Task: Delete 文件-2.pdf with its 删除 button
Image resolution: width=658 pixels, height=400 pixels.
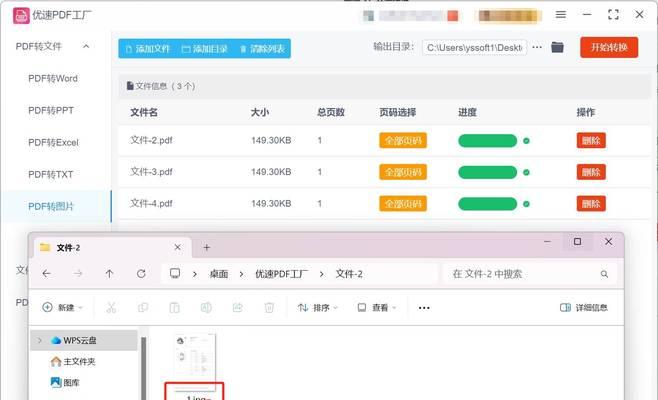Action: click(x=591, y=141)
